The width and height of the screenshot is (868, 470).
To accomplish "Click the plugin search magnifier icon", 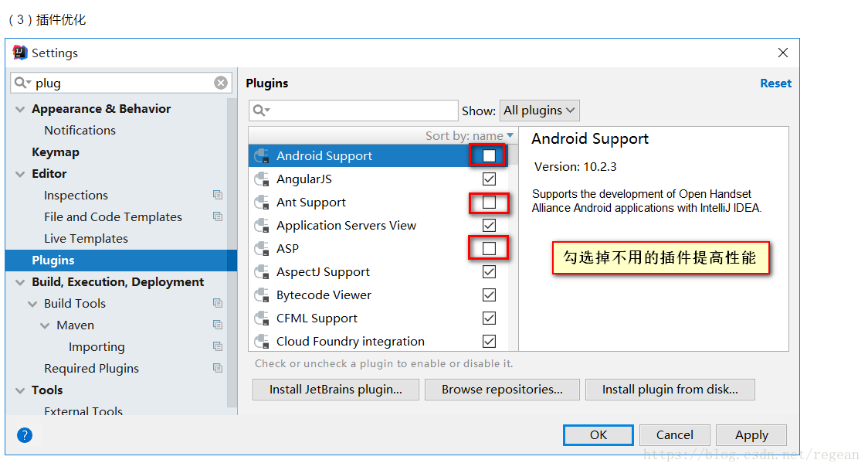I will 261,111.
